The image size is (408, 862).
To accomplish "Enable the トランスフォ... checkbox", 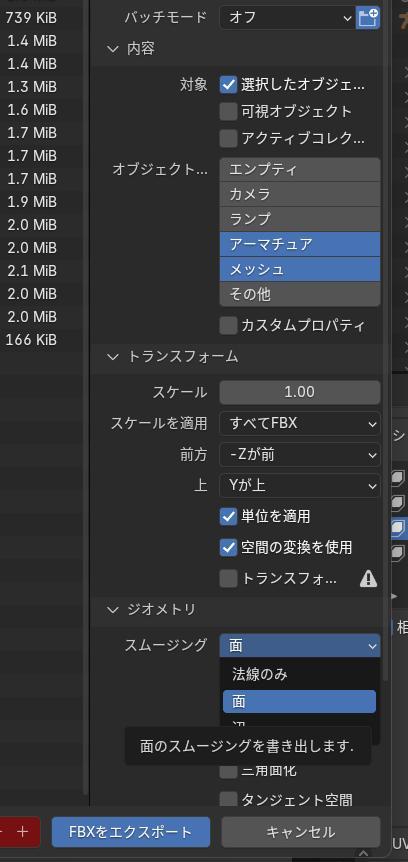I will (x=228, y=578).
